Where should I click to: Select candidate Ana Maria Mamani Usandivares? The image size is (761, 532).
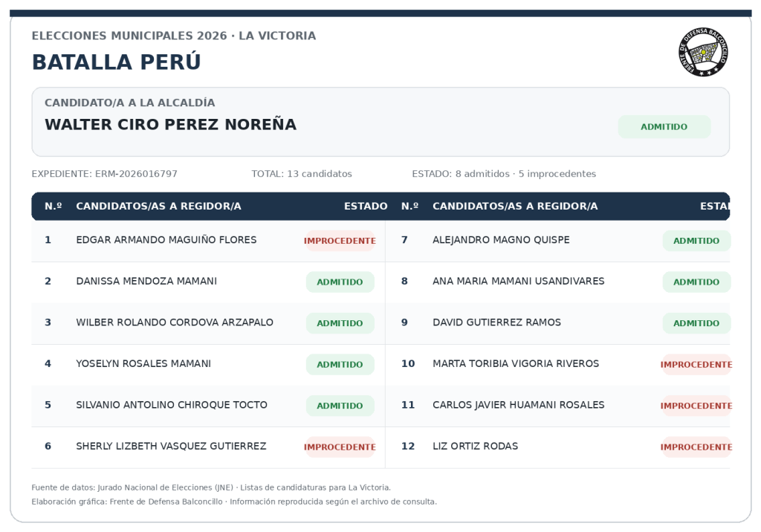point(518,281)
